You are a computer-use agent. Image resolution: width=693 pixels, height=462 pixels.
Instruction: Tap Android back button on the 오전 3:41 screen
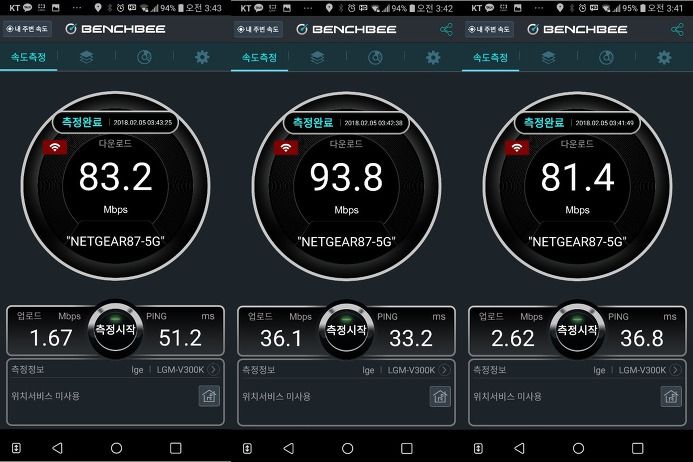click(519, 449)
